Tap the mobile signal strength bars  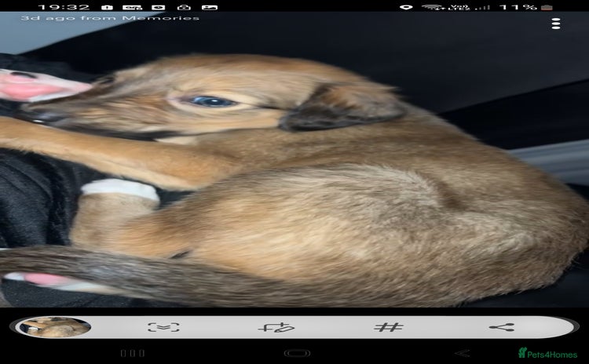click(483, 7)
